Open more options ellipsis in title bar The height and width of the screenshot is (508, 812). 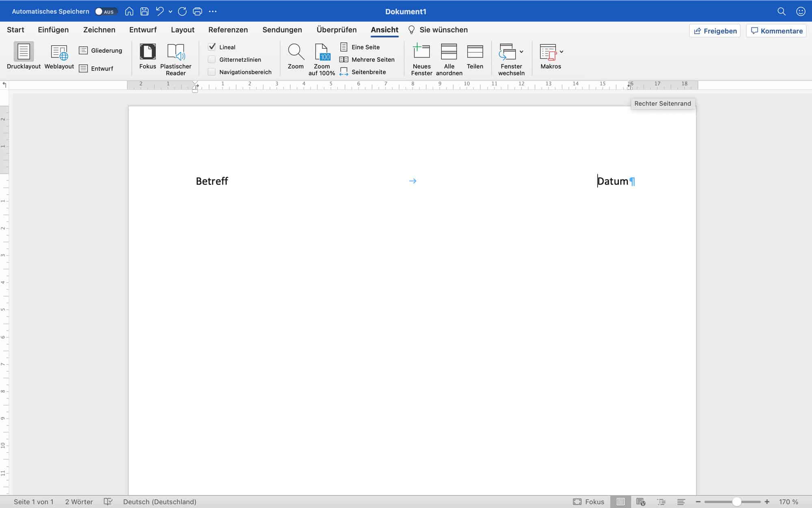click(x=213, y=11)
